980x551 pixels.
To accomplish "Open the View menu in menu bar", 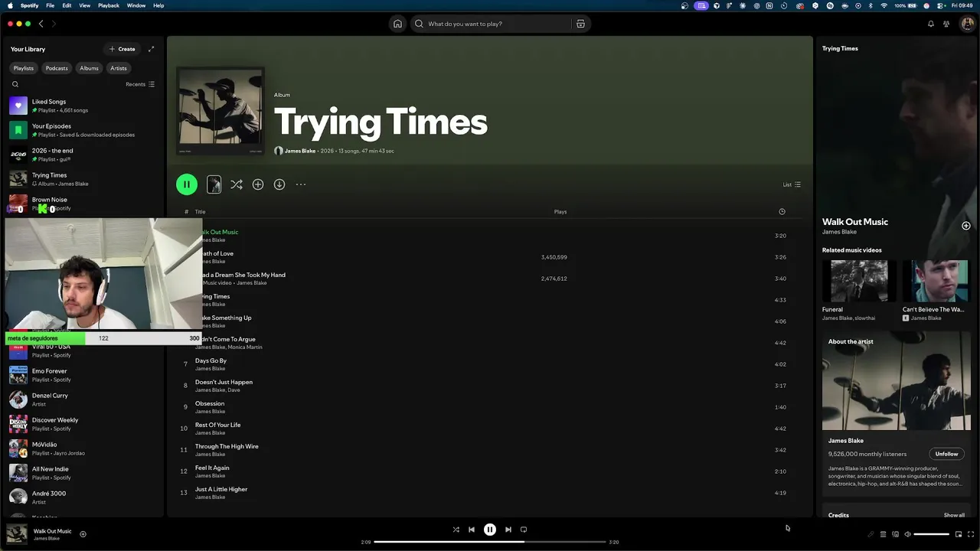I will click(x=84, y=5).
